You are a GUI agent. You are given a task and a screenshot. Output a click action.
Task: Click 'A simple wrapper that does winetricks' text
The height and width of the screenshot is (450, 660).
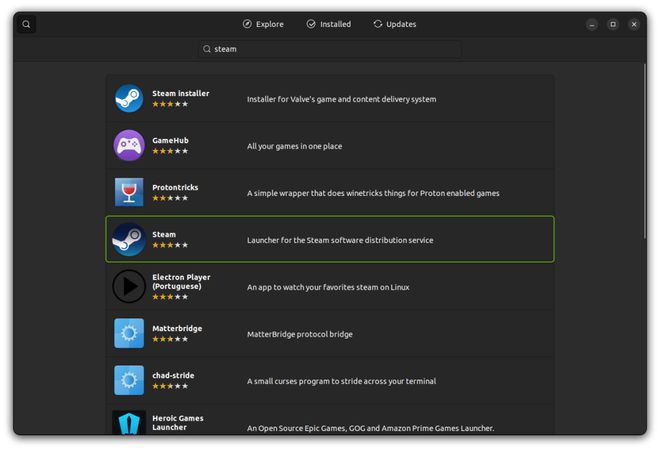373,193
